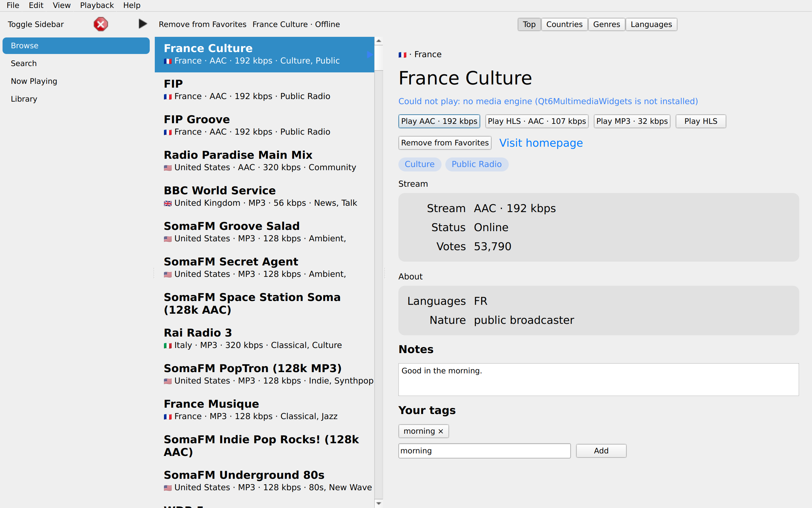Select SomaFM Underground 80s station
The width and height of the screenshot is (812, 508).
pyautogui.click(x=264, y=482)
